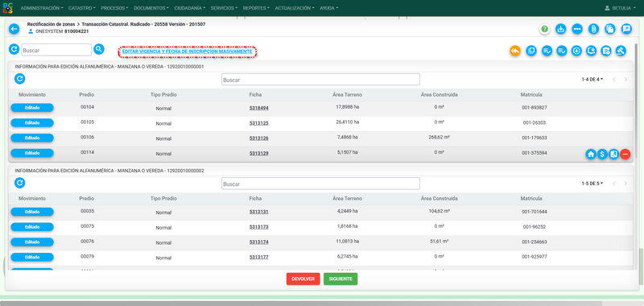Open ficha link 5318494
Image resolution: width=644 pixels, height=306 pixels.
pos(258,108)
